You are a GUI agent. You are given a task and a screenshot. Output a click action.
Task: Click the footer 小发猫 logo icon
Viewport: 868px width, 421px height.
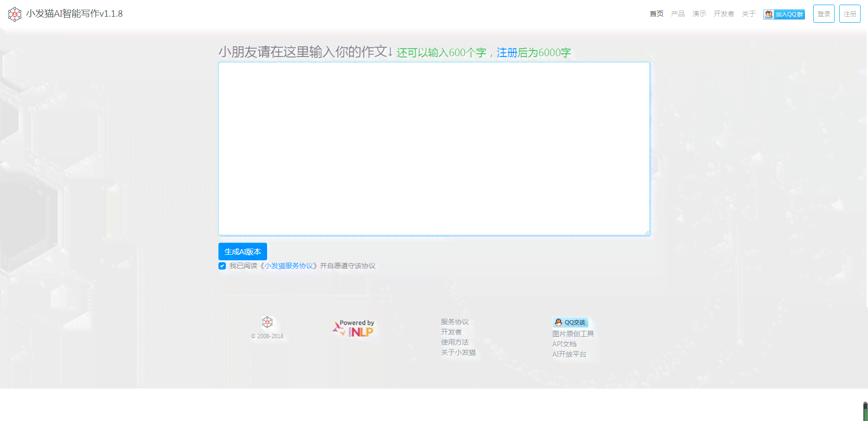[x=267, y=322]
